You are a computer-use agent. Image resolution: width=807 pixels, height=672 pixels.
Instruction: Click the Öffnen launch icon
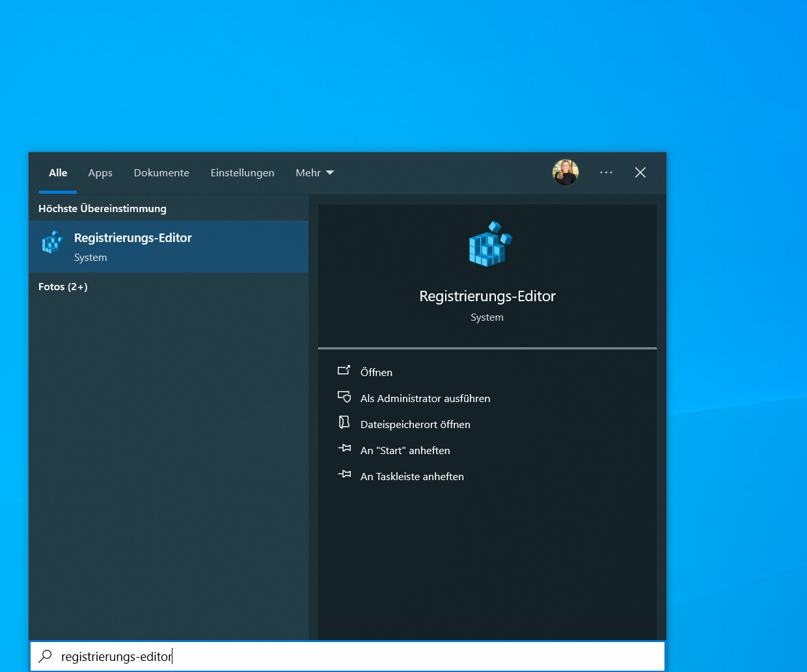click(344, 371)
